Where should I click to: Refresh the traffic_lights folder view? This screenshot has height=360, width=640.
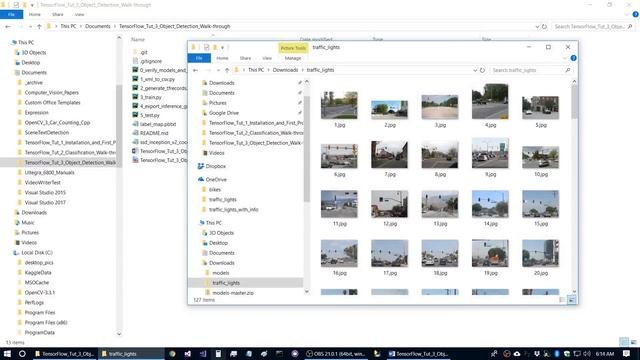coord(482,70)
